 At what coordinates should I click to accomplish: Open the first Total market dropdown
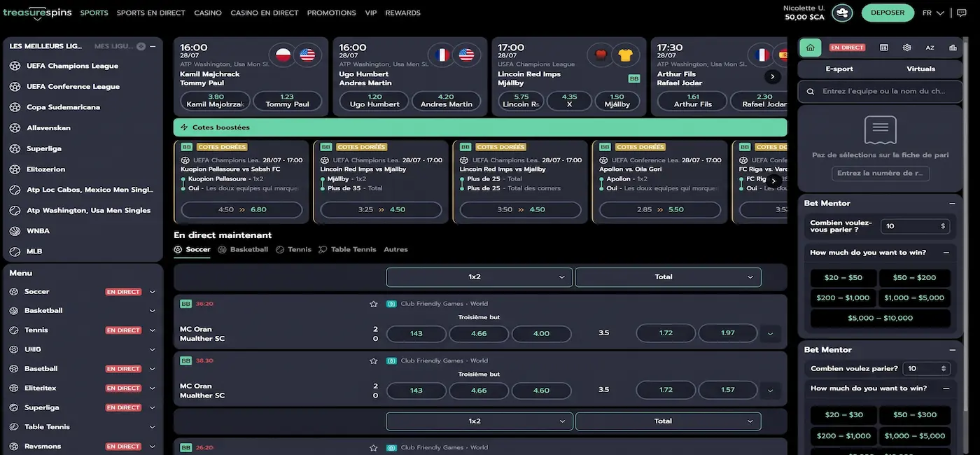click(668, 277)
